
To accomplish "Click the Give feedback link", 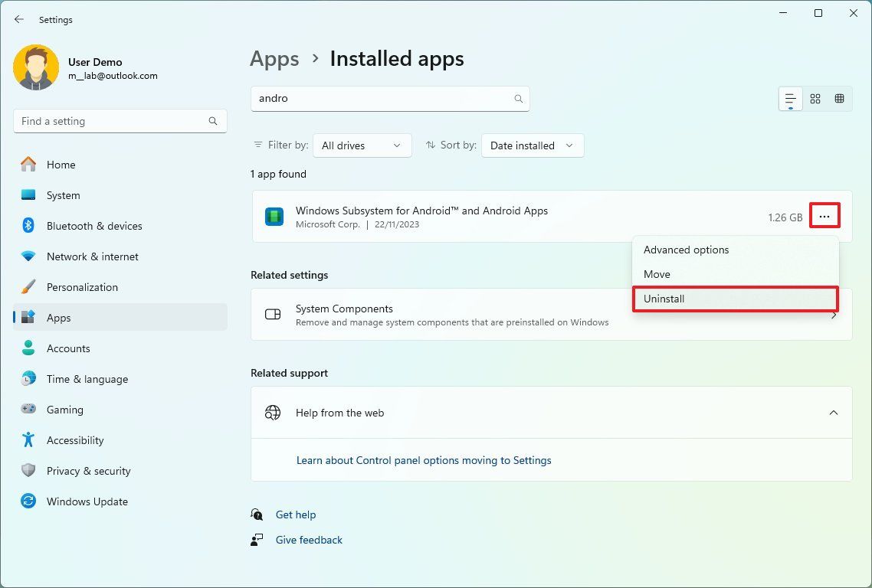I will click(x=309, y=539).
